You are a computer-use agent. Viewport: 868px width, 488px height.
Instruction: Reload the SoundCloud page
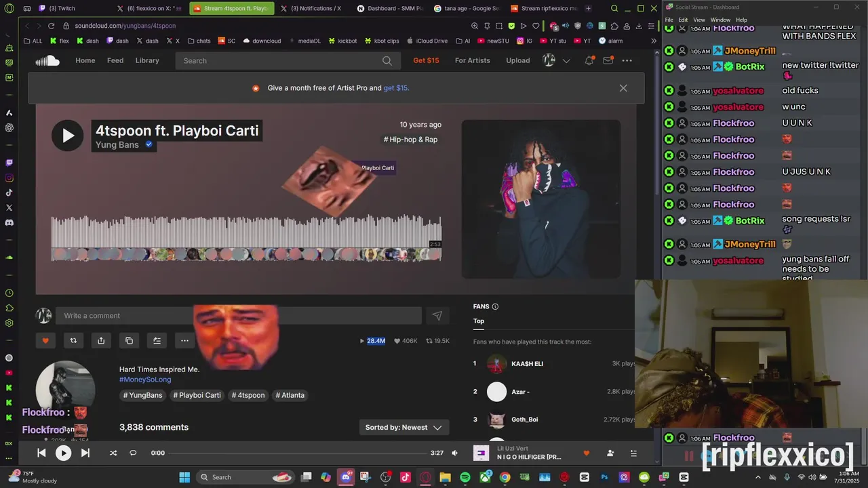click(51, 26)
